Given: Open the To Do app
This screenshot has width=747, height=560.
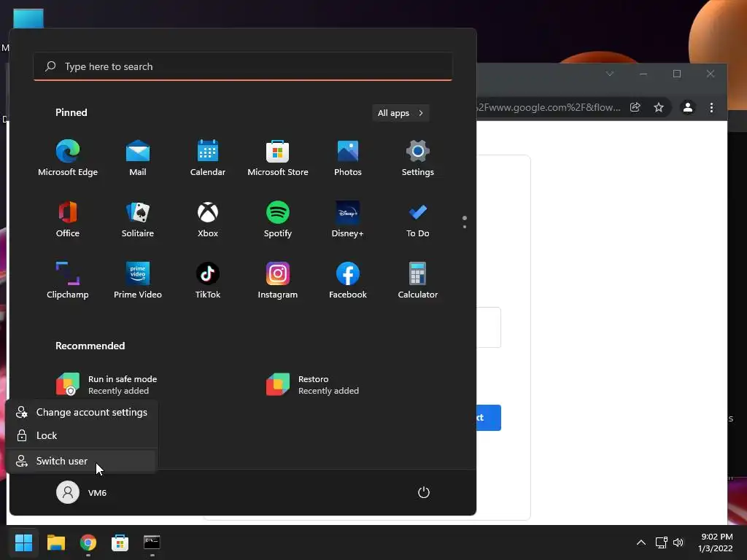Looking at the screenshot, I should pyautogui.click(x=418, y=219).
